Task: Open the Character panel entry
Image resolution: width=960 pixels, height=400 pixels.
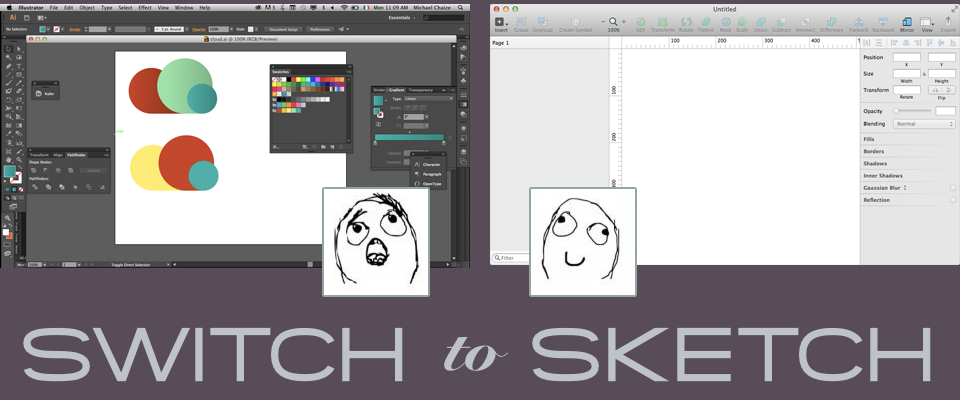Action: (427, 164)
